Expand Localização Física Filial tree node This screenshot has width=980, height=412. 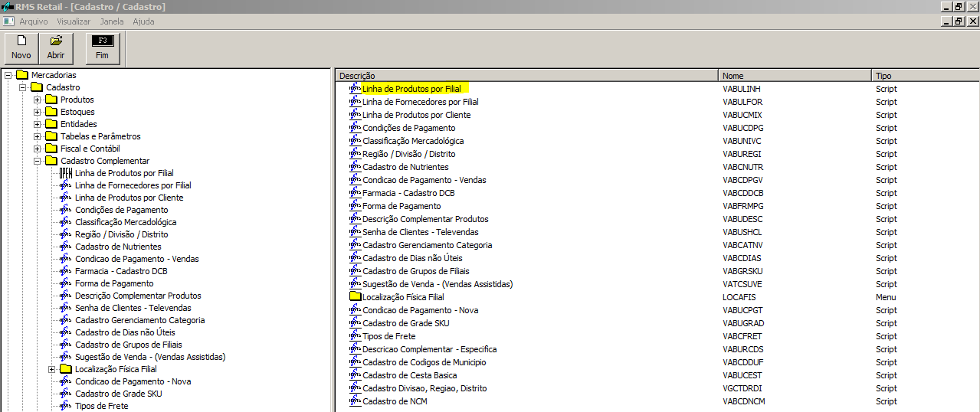tap(52, 369)
